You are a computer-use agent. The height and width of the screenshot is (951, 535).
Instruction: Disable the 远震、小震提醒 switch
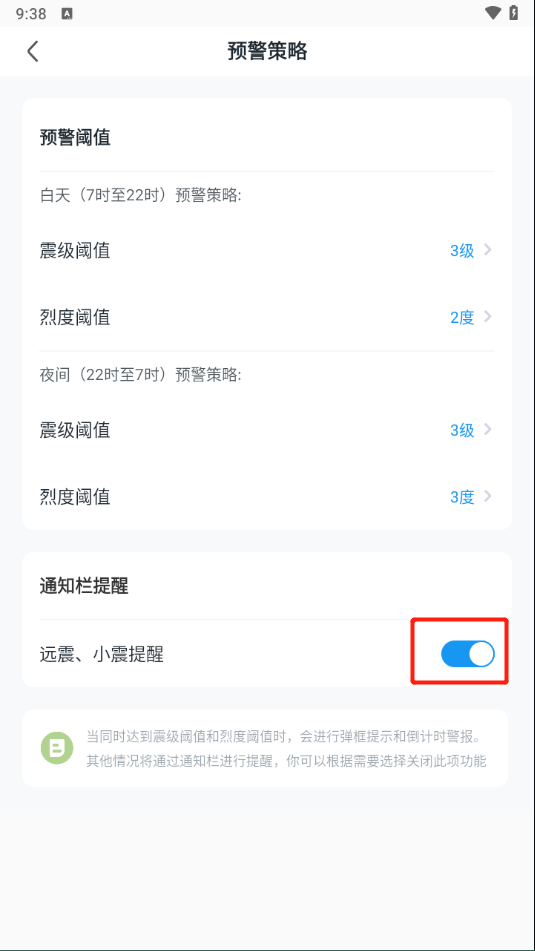point(468,654)
